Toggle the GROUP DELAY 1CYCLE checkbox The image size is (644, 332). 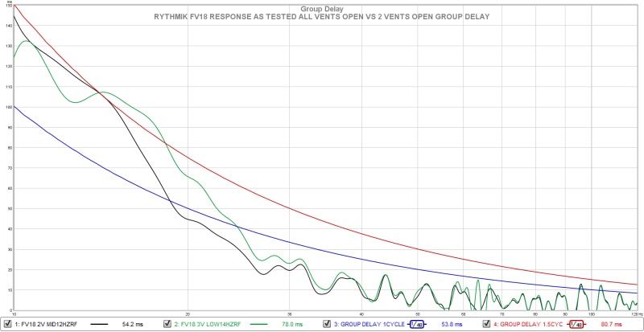coord(327,324)
